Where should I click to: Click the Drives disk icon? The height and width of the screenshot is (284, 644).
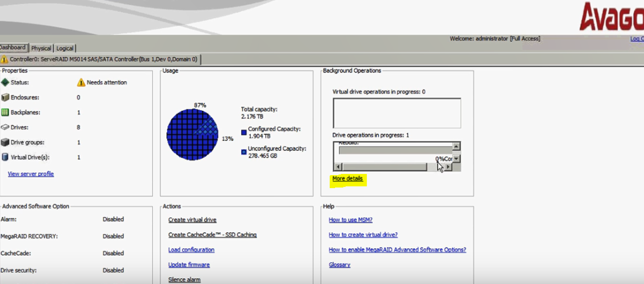(5, 127)
